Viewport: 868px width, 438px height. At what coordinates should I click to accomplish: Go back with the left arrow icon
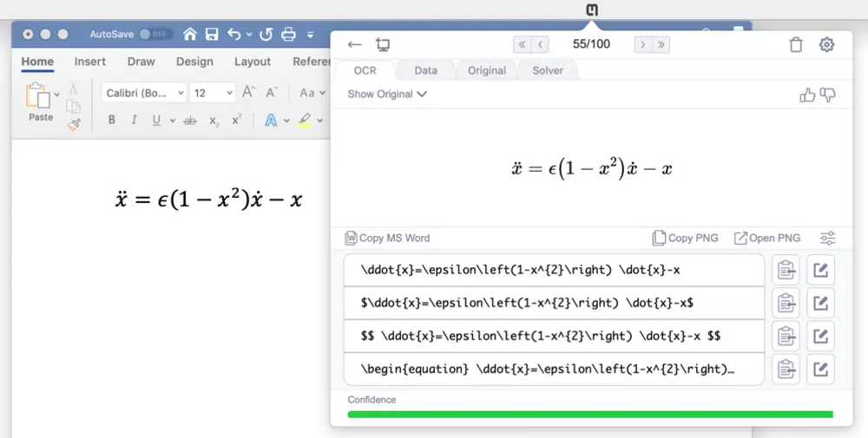coord(354,45)
